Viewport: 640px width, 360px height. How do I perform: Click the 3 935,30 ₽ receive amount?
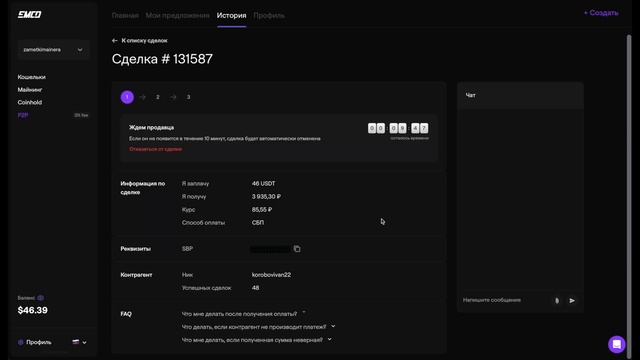[x=266, y=197]
